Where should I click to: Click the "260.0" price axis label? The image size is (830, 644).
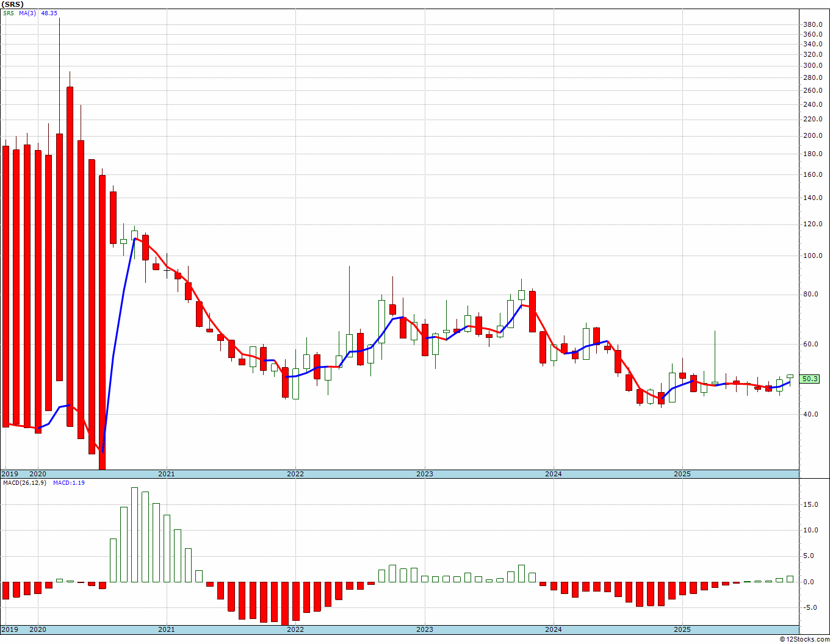tap(812, 90)
